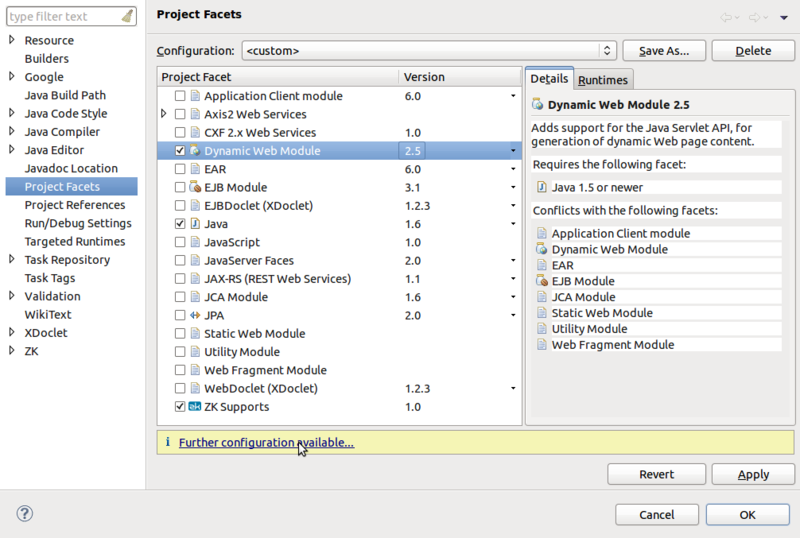Enable the Application Client module checkbox

(x=180, y=96)
